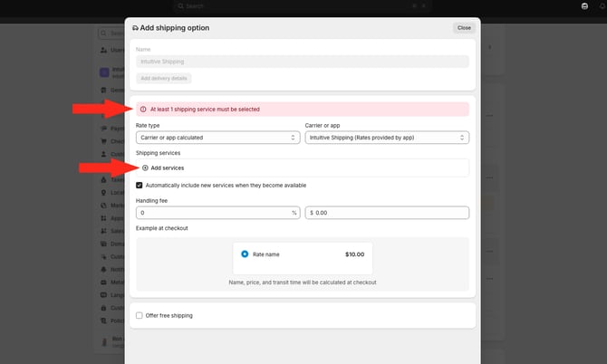Click the Handling fee percent field
Image resolution: width=607 pixels, height=364 pixels.
[217, 213]
